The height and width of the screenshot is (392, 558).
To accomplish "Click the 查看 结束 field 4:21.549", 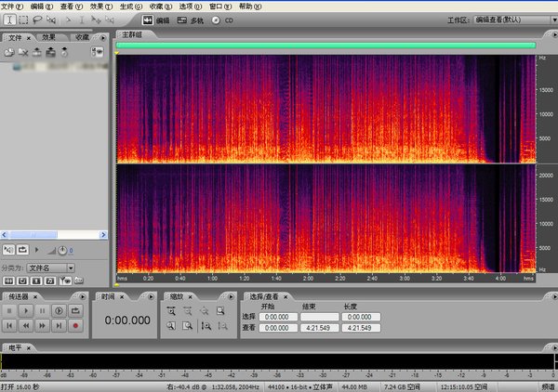I will [319, 328].
